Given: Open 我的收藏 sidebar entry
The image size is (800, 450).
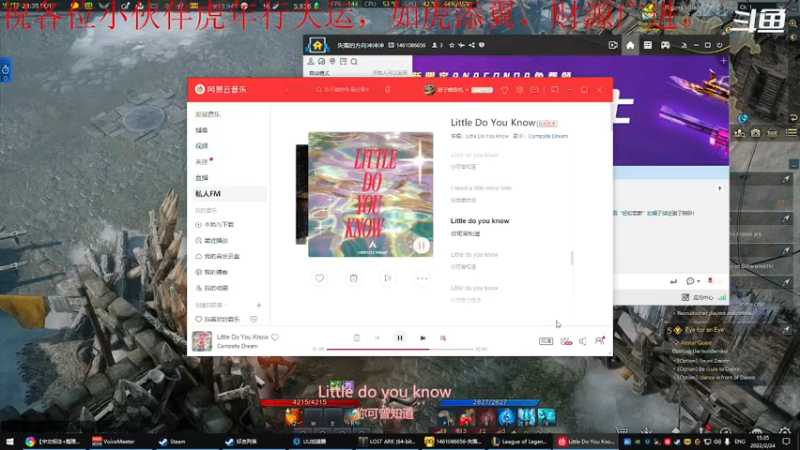Looking at the screenshot, I should point(212,288).
